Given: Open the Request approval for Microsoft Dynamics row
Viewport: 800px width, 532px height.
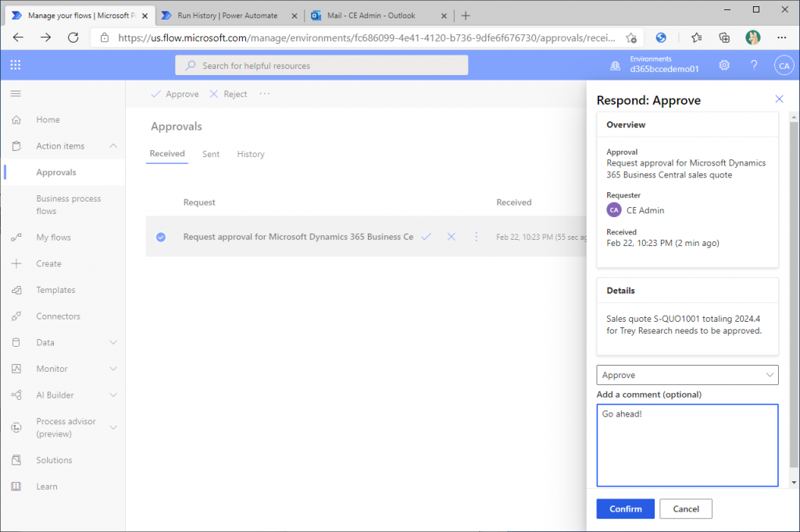Looking at the screenshot, I should [298, 237].
